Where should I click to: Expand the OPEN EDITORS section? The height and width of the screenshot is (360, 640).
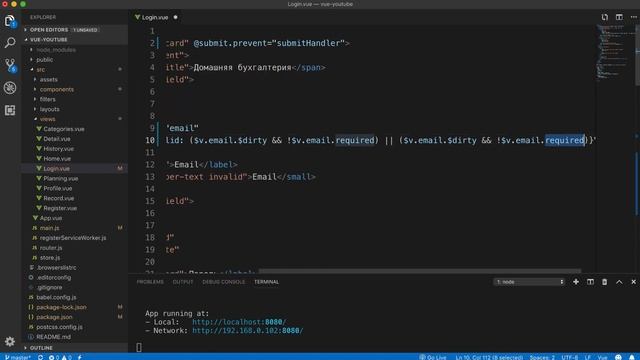(26, 30)
